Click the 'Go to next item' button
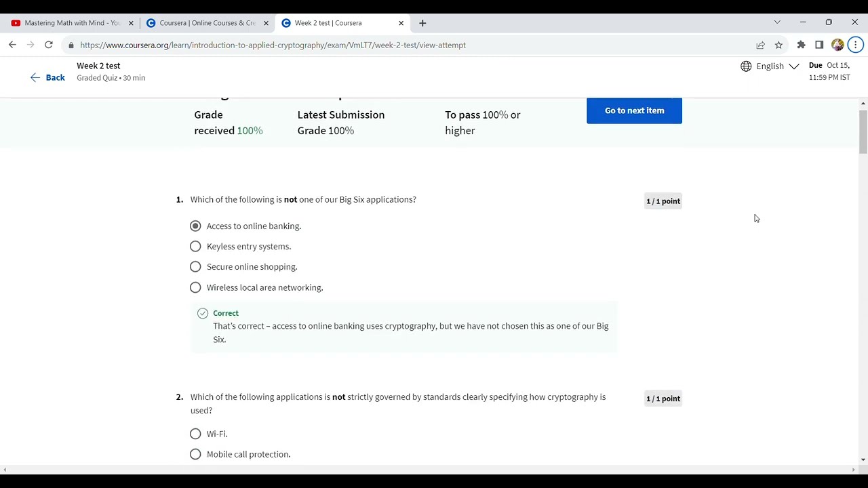 [x=634, y=110]
